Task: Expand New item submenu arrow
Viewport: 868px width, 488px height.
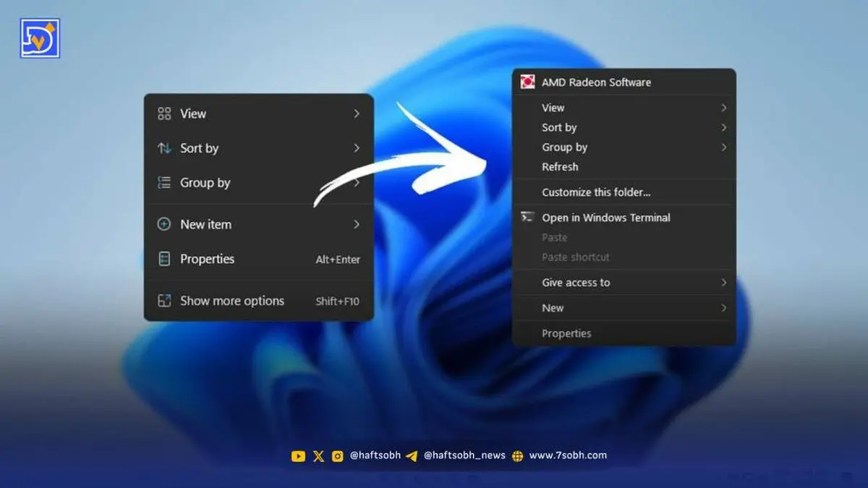Action: click(357, 224)
